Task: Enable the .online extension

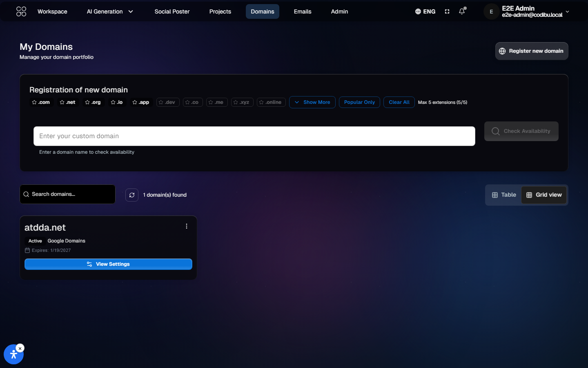Action: click(x=271, y=102)
